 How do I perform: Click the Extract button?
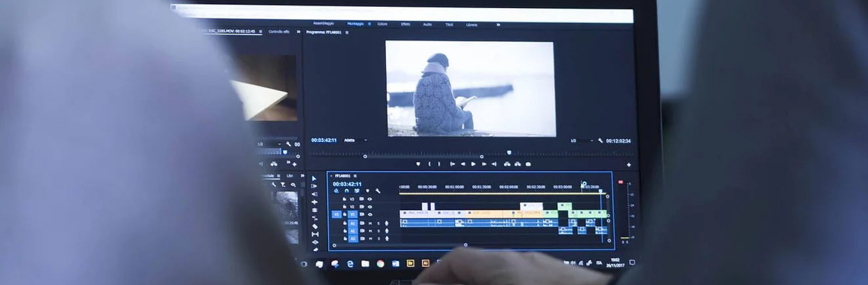point(518,164)
